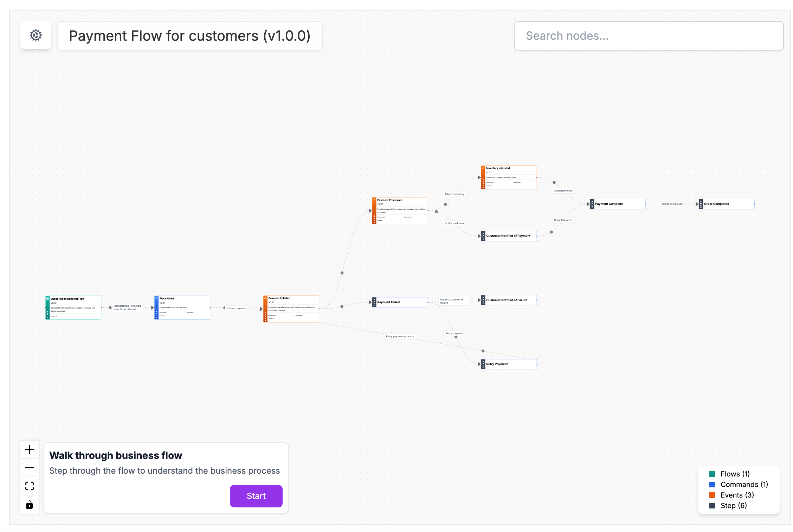Viewport: 793px width, 532px height.
Task: Click the orange Events color swatch
Action: [712, 495]
